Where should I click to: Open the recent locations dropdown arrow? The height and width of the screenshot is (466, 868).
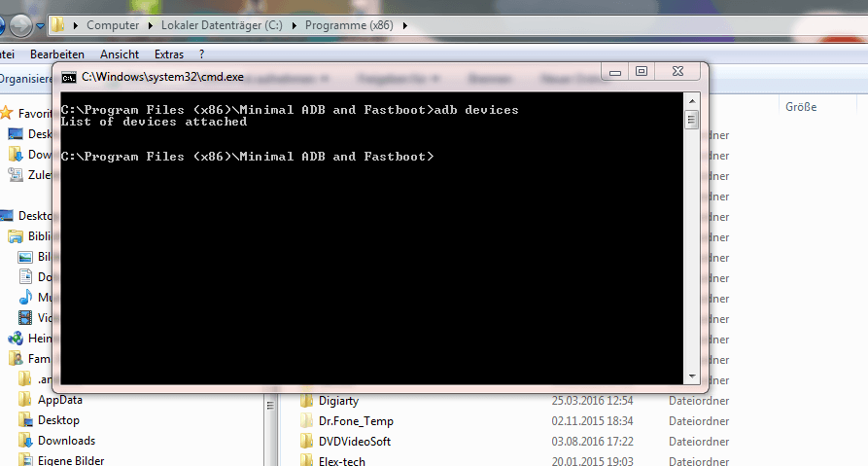click(x=40, y=26)
